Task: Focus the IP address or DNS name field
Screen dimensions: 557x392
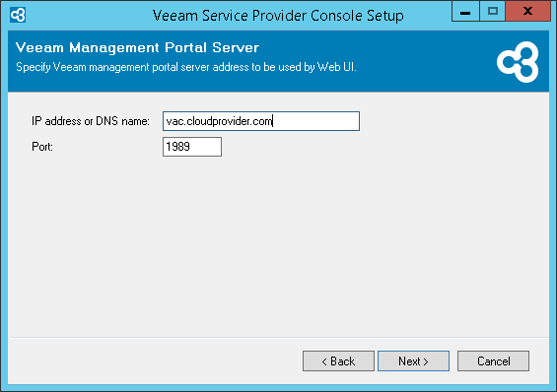Action: [x=261, y=121]
